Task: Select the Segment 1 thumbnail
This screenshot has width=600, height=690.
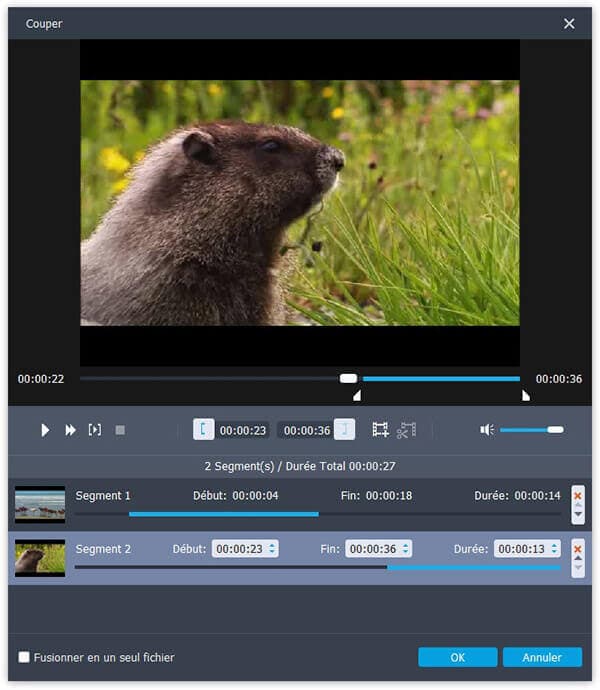Action: (x=40, y=504)
